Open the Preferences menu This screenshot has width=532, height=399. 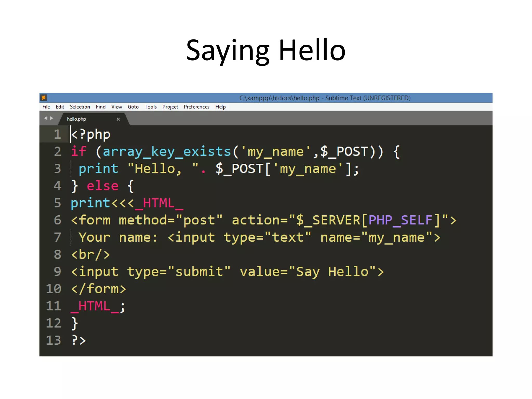[196, 107]
